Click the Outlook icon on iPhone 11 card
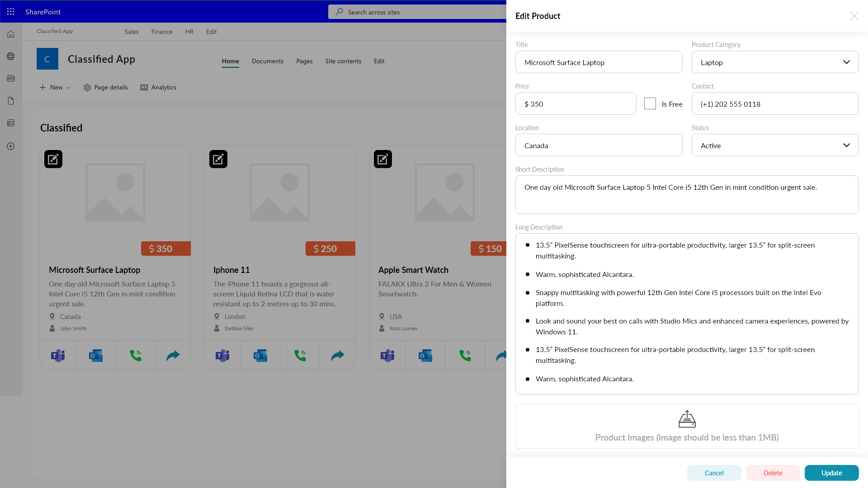868x488 pixels. [260, 355]
